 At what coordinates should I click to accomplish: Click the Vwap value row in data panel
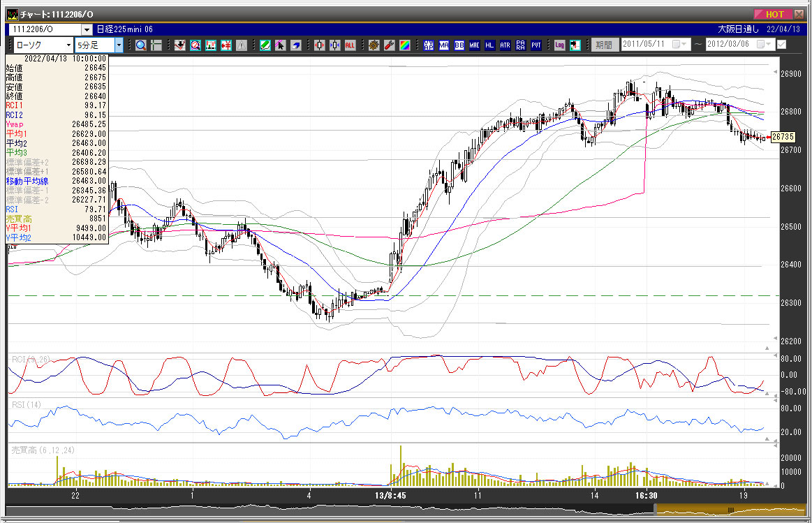(56, 124)
